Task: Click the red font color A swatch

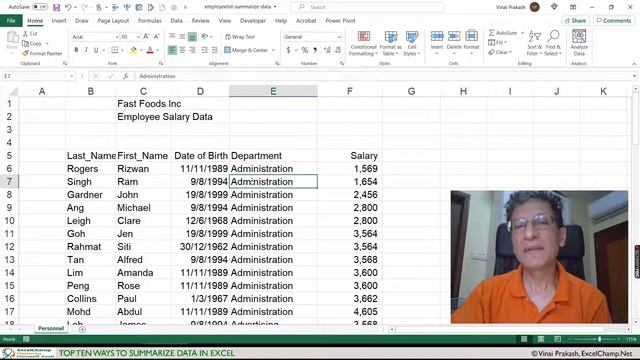Action: (150, 50)
